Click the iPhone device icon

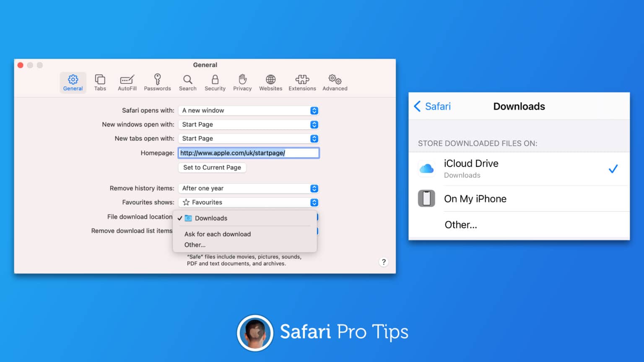point(426,199)
